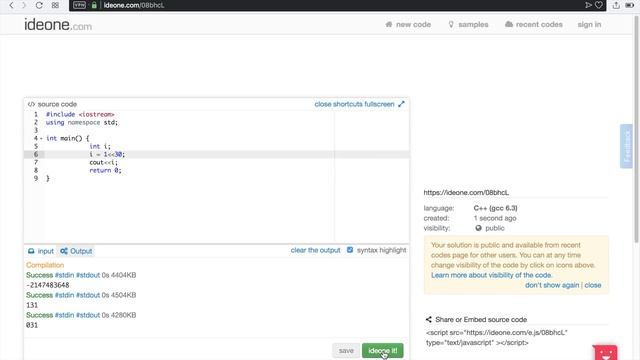Image resolution: width=640 pixels, height=360 pixels.
Task: Click the browser back arrow
Action: [x=11, y=5]
